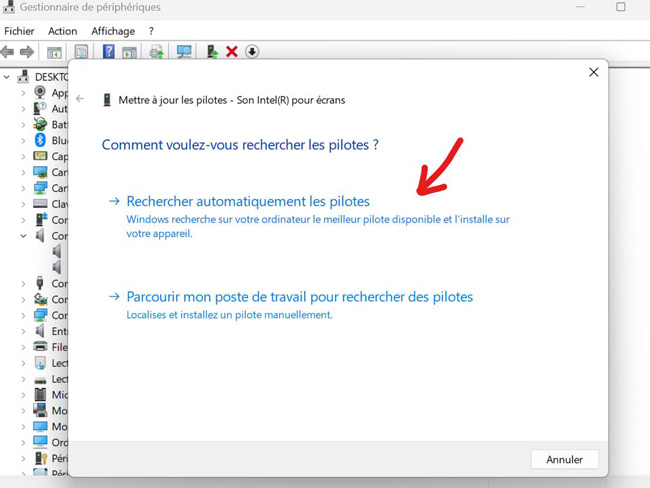The width and height of the screenshot is (650, 488).
Task: Select the keyboard icon in the Cla row
Action: tap(40, 204)
